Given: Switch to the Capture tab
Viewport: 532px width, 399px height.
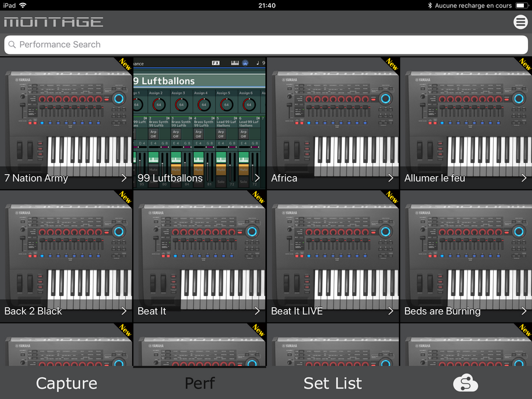Looking at the screenshot, I should pyautogui.click(x=67, y=383).
